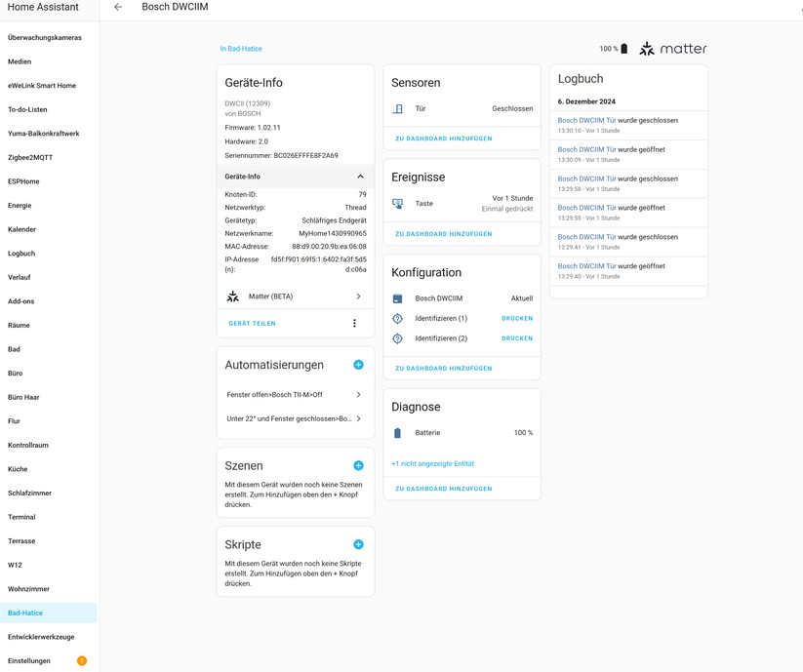Click the firmware update icon beside Bosch DWCIIM
Screen dimensions: 803x672
(x=397, y=297)
